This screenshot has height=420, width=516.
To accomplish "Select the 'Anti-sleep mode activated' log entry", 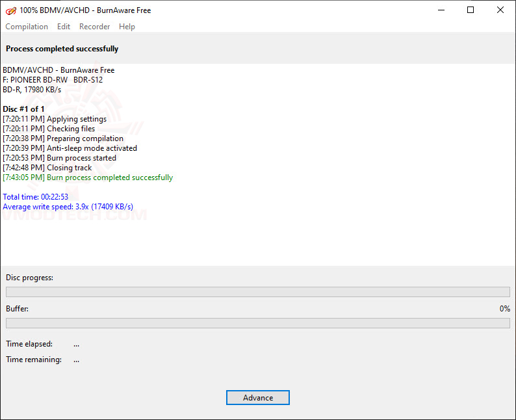I will coord(70,148).
